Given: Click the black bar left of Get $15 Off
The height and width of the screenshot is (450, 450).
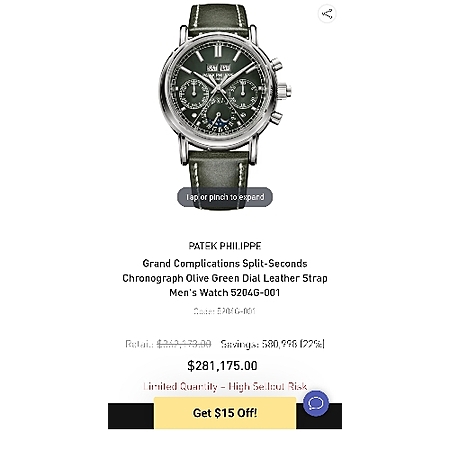Looking at the screenshot, I should coord(131,416).
